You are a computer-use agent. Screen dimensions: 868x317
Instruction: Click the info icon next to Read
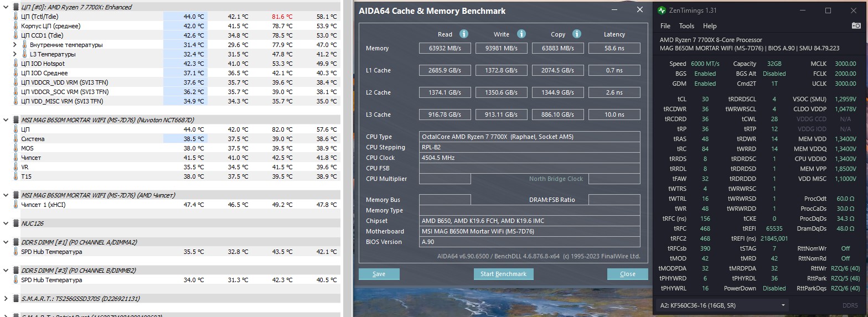[464, 34]
